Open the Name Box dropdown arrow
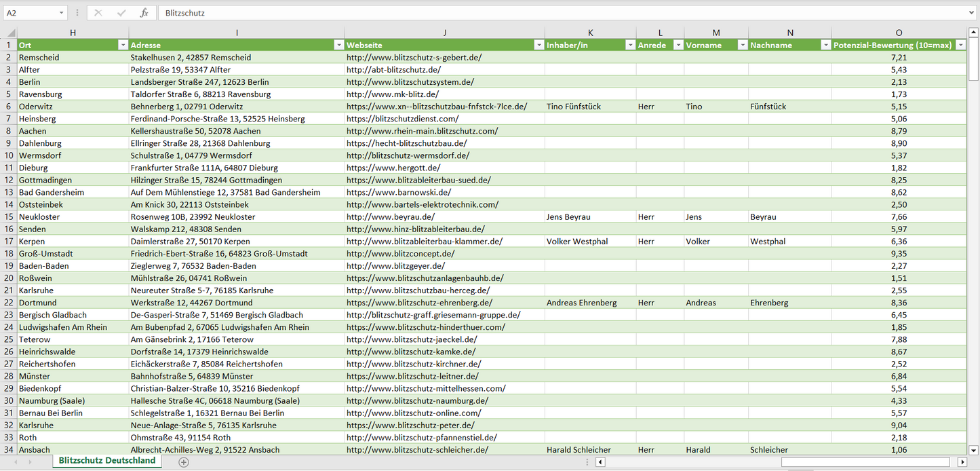 (x=61, y=13)
